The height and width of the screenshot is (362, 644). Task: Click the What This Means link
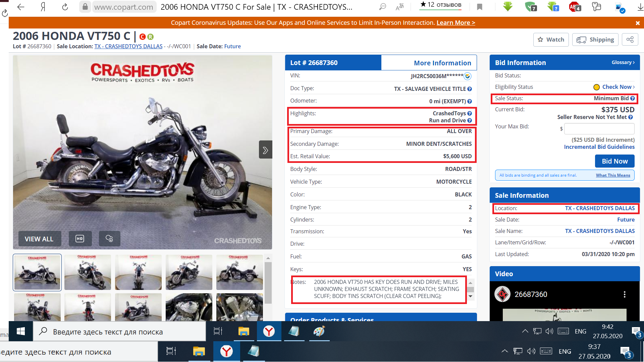point(613,175)
